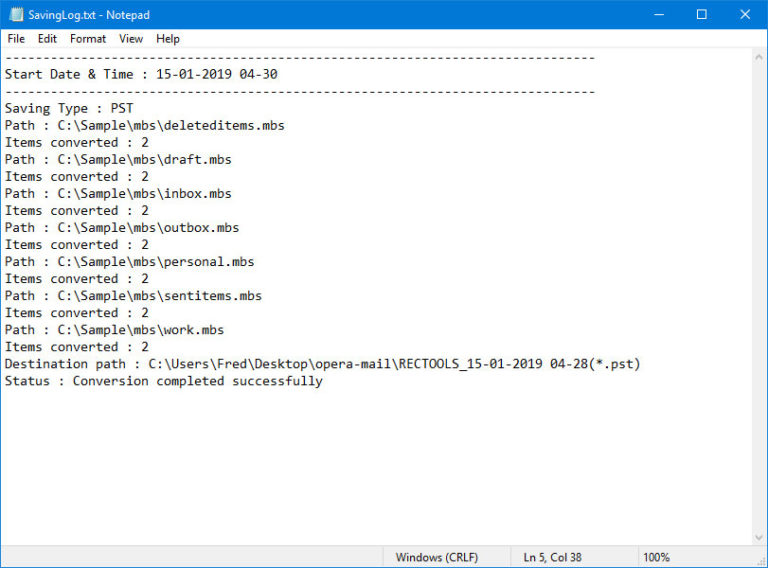Click the Status Conversion completed successfully line
768x568 pixels.
click(164, 381)
